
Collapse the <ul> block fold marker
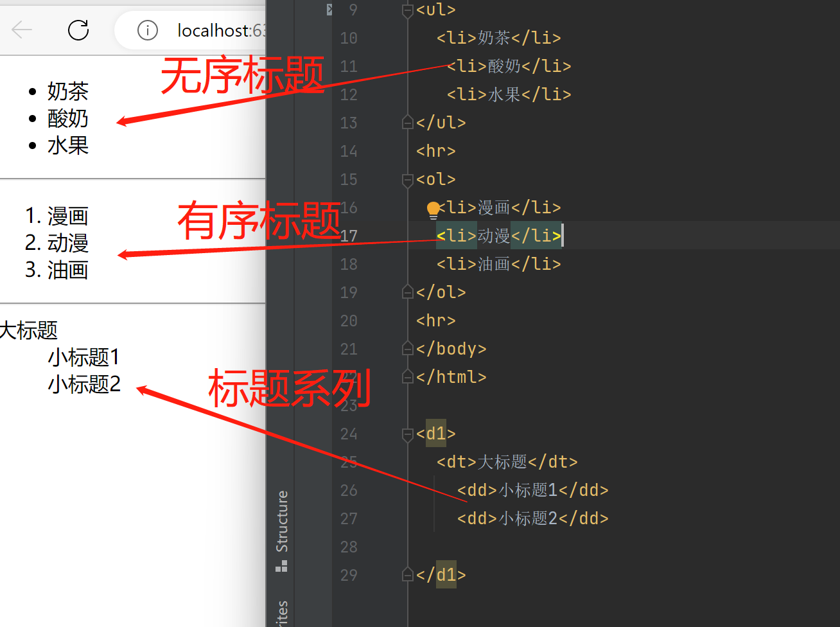pos(407,10)
